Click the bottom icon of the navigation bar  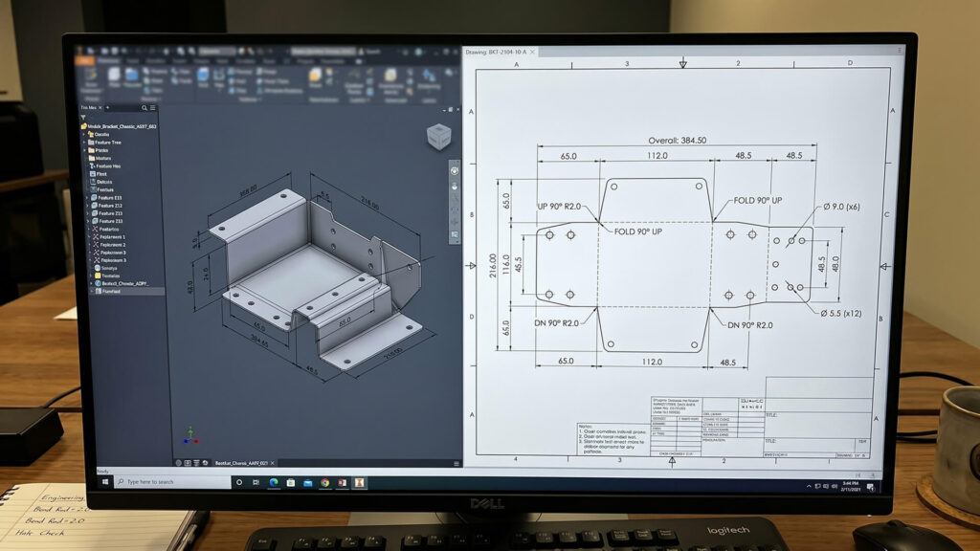pyautogui.click(x=455, y=235)
